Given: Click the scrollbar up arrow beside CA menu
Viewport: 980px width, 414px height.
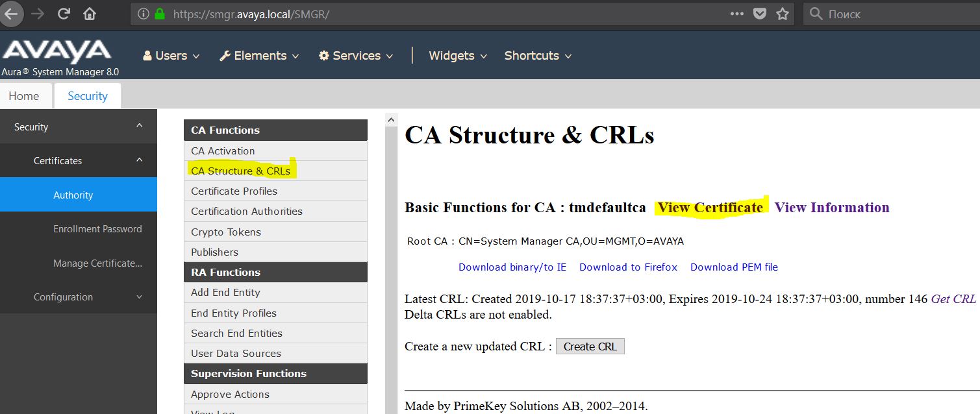Looking at the screenshot, I should [x=391, y=120].
